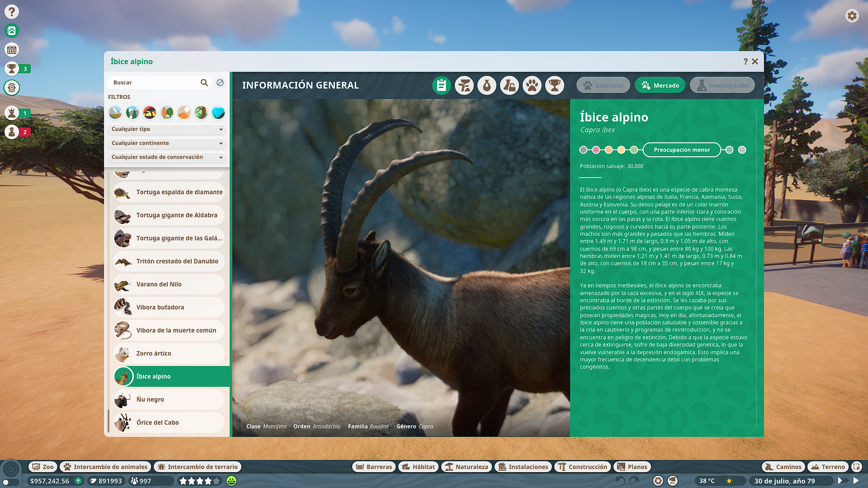Click the Gestionar button

pos(603,85)
